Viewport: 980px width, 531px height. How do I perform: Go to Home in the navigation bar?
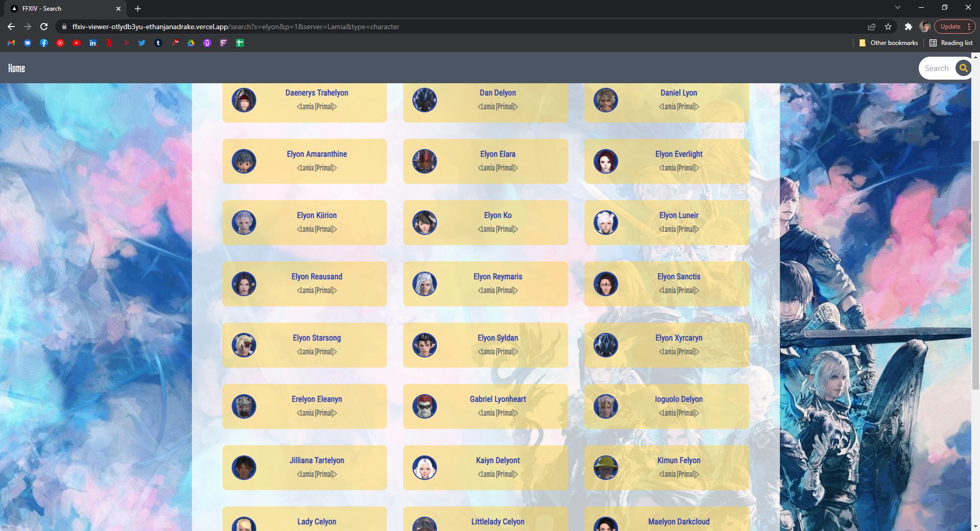point(16,68)
